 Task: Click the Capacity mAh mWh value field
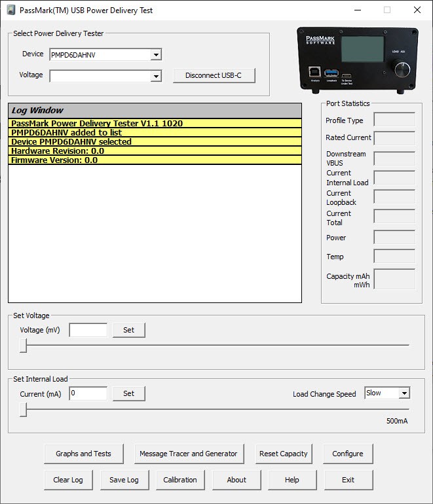(394, 279)
